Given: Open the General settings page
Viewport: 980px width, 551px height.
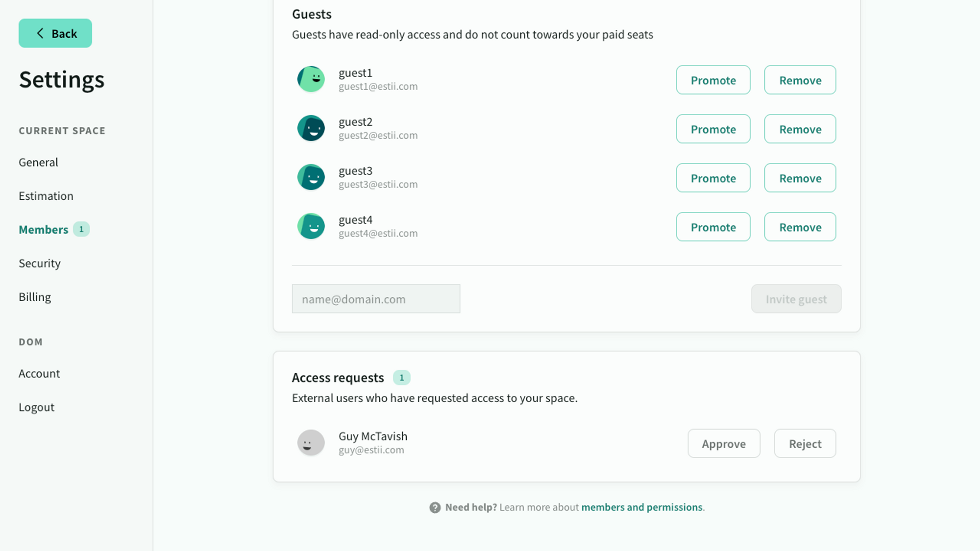Looking at the screenshot, I should (38, 162).
